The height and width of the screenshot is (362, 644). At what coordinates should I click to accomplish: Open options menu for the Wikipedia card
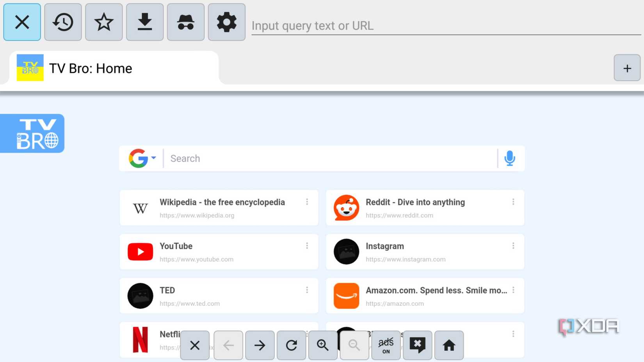[307, 202]
